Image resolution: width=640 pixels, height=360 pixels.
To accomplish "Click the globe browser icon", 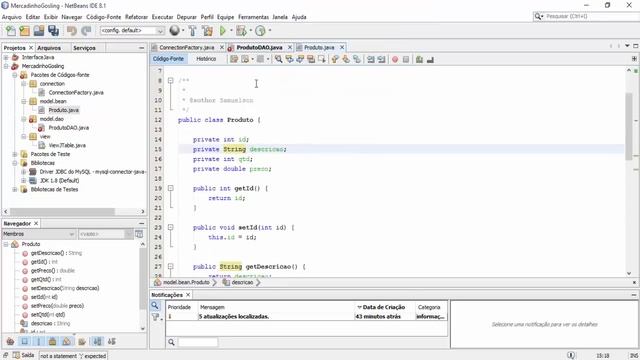I will coord(174,31).
